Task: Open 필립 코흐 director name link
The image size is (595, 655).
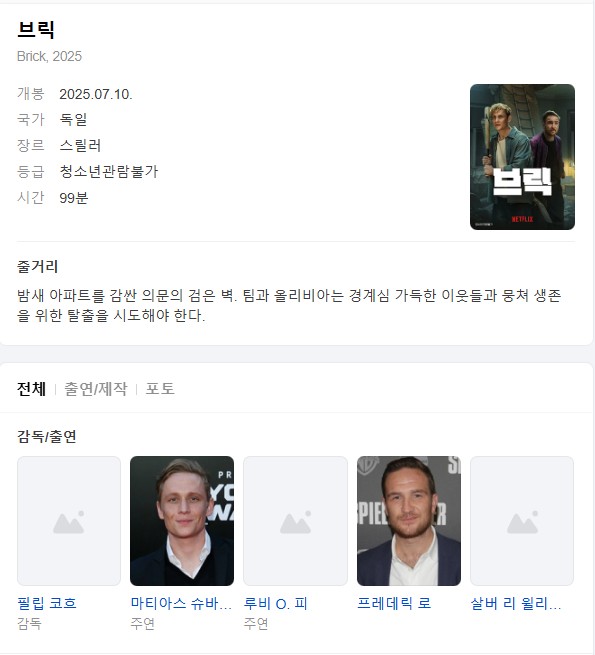Action: click(x=47, y=603)
